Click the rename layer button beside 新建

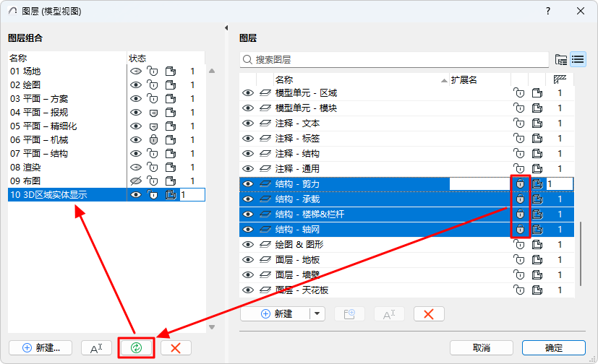click(389, 314)
